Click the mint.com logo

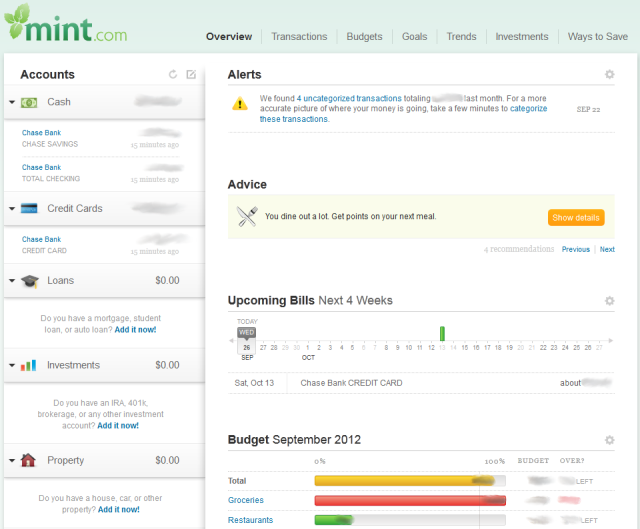pyautogui.click(x=65, y=23)
